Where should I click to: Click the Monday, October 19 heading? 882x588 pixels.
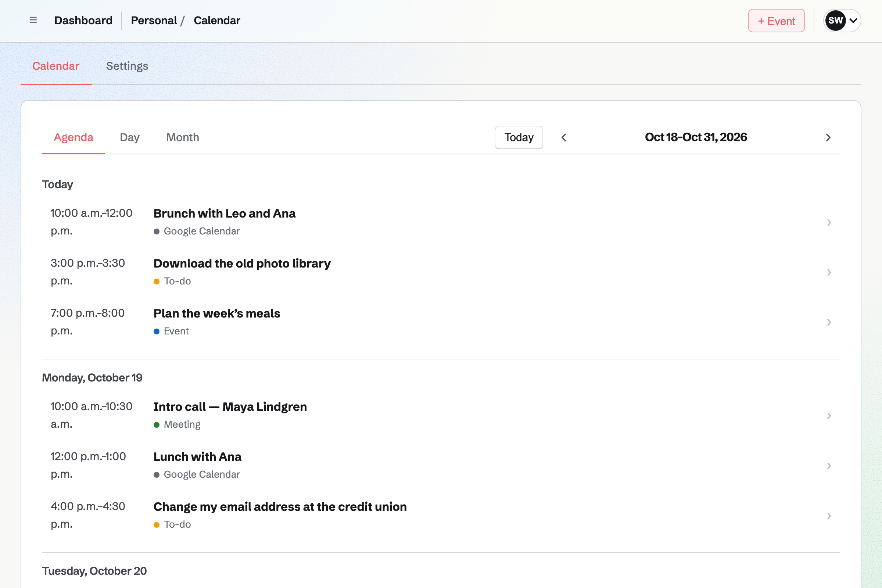tap(92, 378)
